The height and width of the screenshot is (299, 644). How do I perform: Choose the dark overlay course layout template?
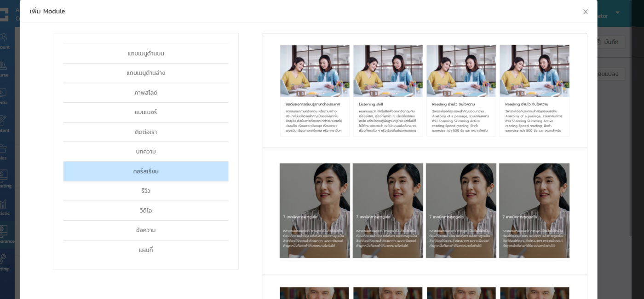pos(424,211)
